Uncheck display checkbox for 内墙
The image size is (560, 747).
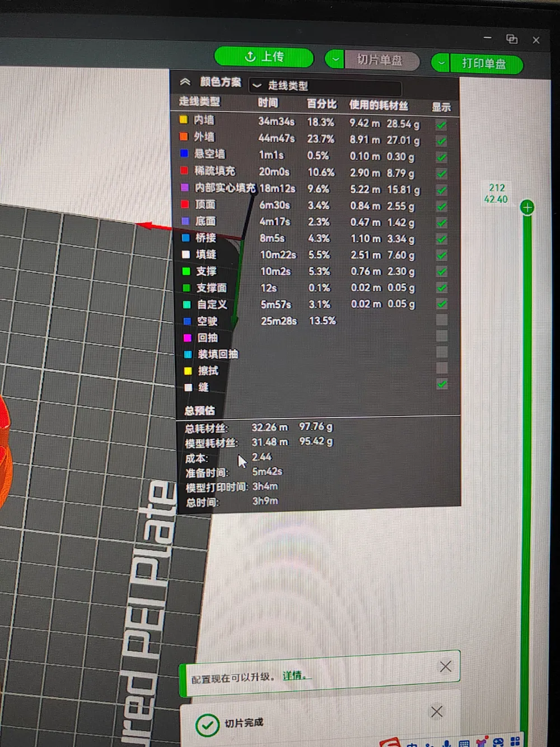pos(441,125)
